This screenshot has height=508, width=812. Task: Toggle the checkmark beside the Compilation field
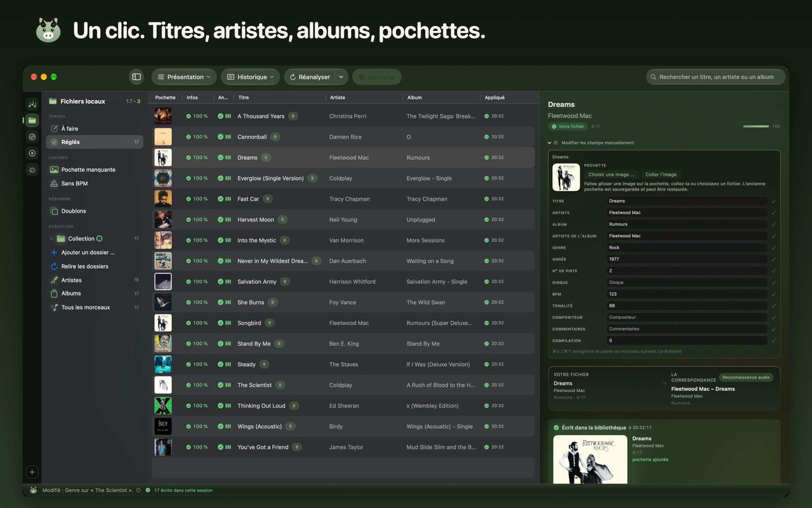(773, 341)
